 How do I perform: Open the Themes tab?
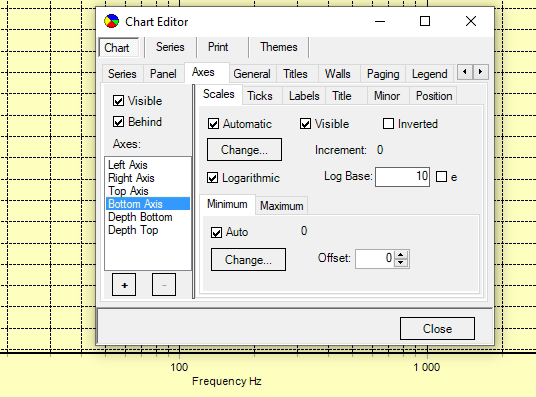click(279, 47)
